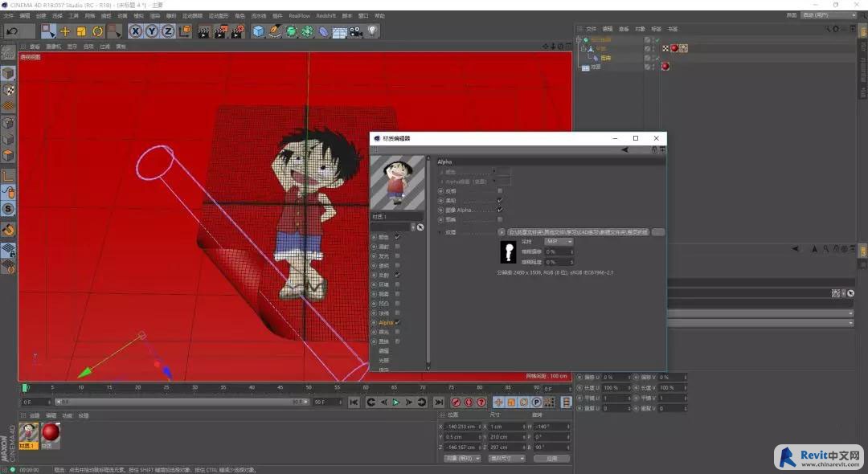Toggle the Alpha channel checkbox in channel list
The width and height of the screenshot is (868, 474).
(x=398, y=322)
